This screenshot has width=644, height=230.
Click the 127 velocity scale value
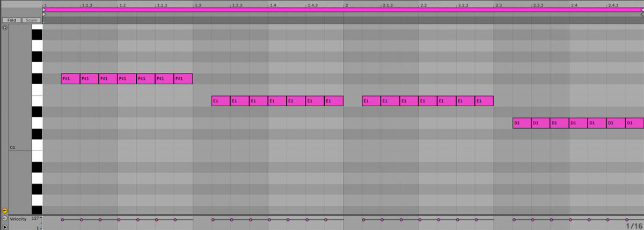pyautogui.click(x=36, y=219)
